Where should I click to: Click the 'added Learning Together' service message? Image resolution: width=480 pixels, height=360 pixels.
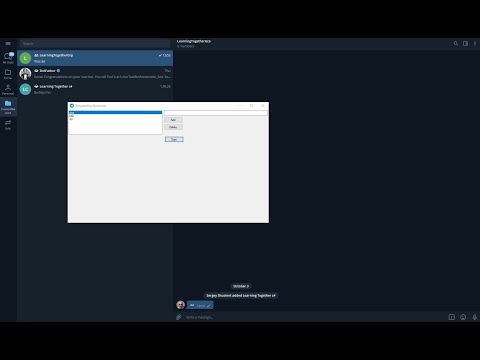pyautogui.click(x=241, y=295)
